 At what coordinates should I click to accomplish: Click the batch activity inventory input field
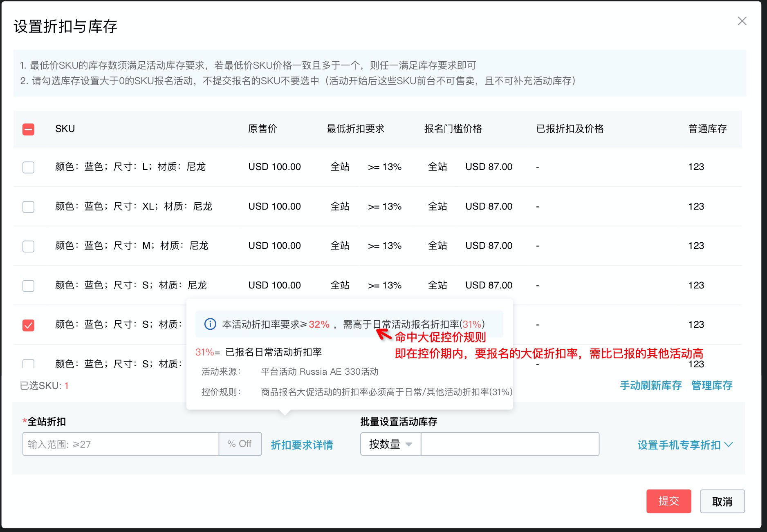510,444
